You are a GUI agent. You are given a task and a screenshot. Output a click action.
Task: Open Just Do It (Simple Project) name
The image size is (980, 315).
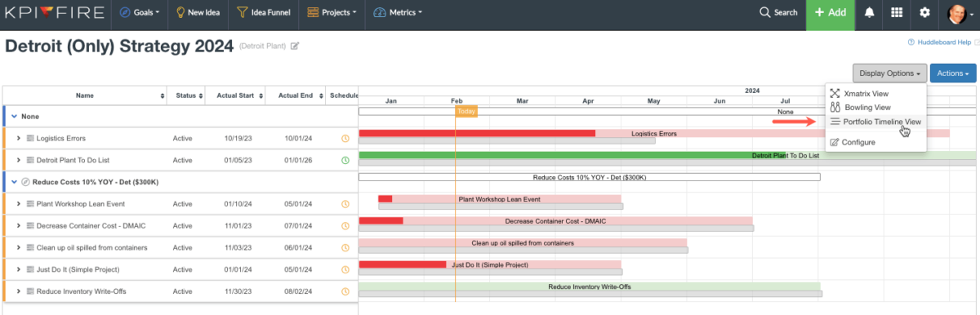(x=78, y=269)
